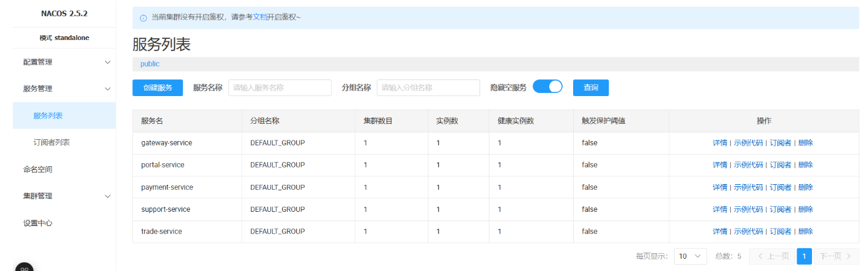Delete the trade-service entry
The width and height of the screenshot is (868, 271).
pyautogui.click(x=805, y=232)
